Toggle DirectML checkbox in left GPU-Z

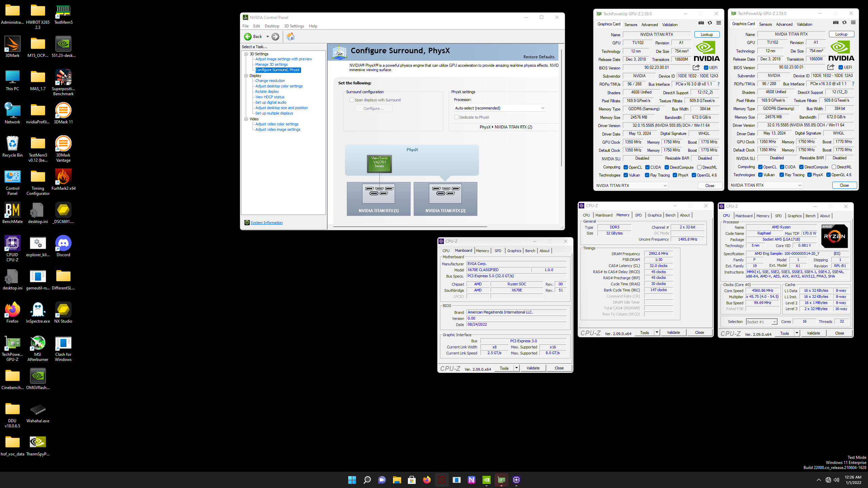click(699, 167)
